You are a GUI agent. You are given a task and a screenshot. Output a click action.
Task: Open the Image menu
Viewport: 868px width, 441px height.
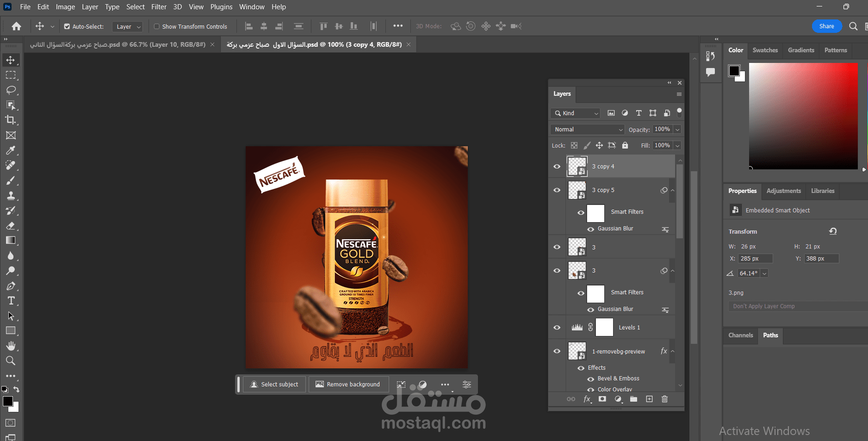coord(65,7)
